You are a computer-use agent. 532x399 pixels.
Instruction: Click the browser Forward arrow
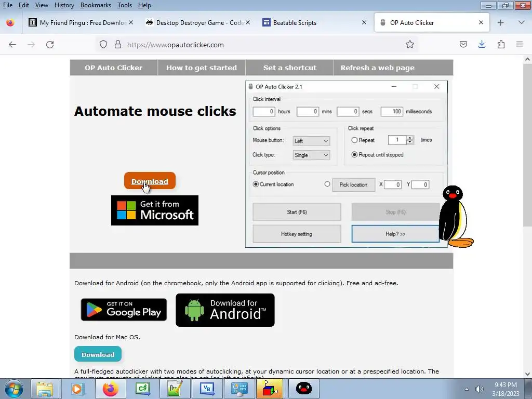point(31,45)
